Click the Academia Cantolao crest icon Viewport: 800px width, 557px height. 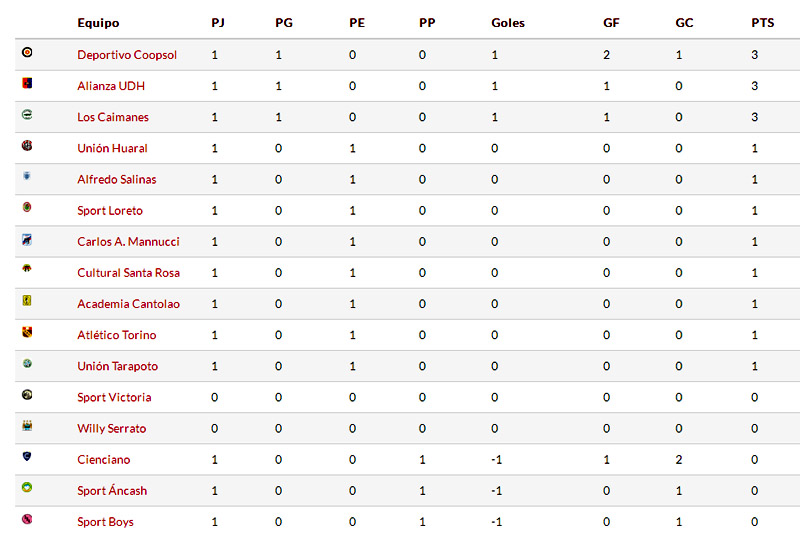tap(27, 301)
